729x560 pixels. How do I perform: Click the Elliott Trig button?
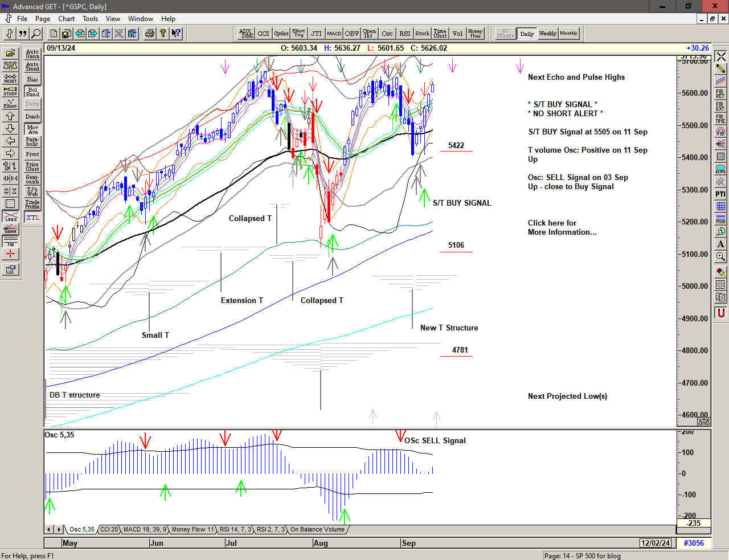tap(298, 34)
